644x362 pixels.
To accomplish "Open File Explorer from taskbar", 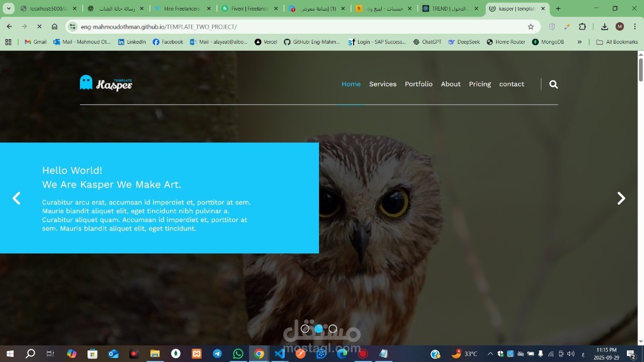I will [154, 354].
